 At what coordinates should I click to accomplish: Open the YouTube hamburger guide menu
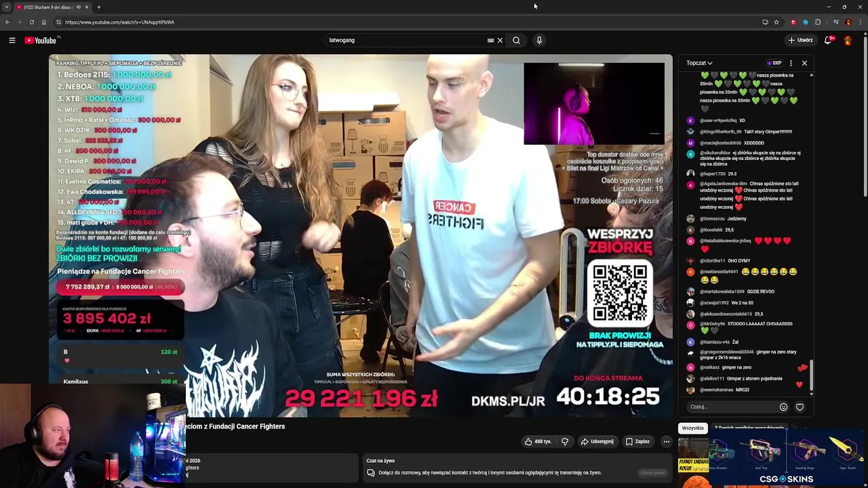tap(12, 40)
